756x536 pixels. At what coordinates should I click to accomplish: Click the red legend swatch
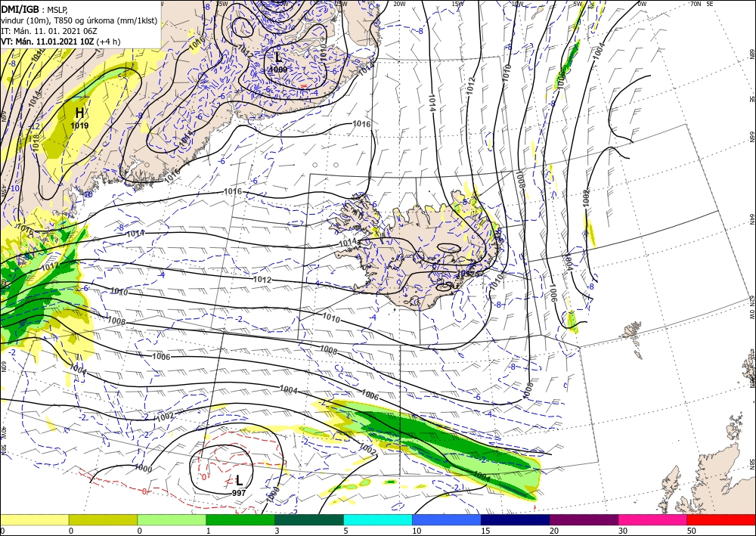pyautogui.click(x=721, y=519)
